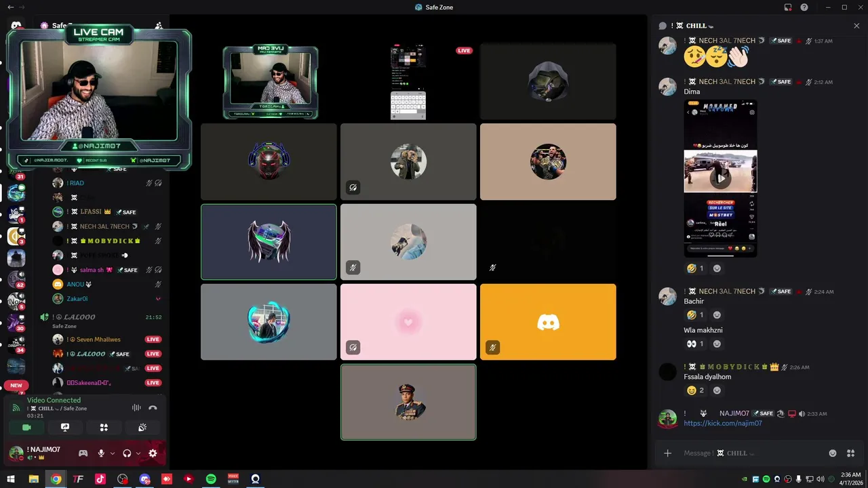Watch the Seven Mhallwes LIVE stream
Image resolution: width=868 pixels, height=488 pixels.
coord(153,340)
